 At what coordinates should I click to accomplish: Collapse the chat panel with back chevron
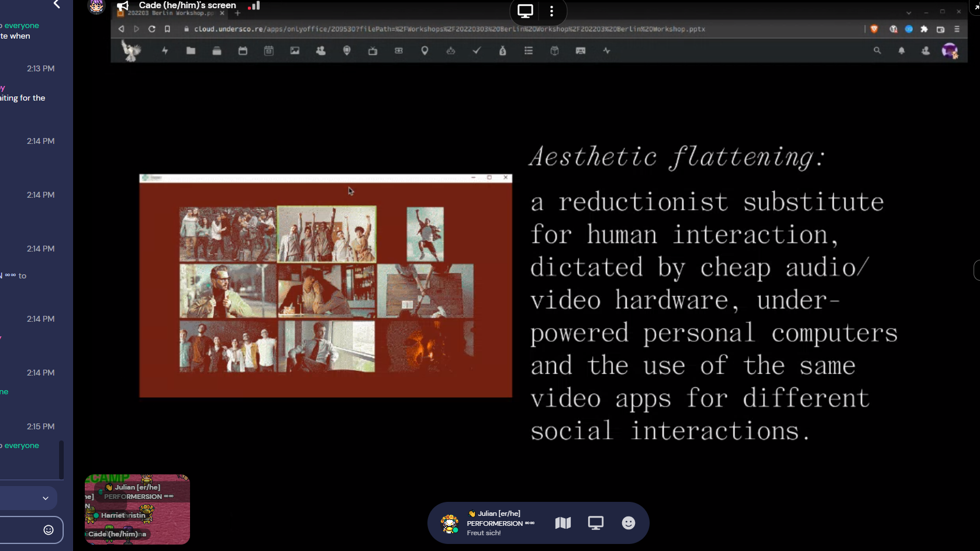pyautogui.click(x=57, y=5)
